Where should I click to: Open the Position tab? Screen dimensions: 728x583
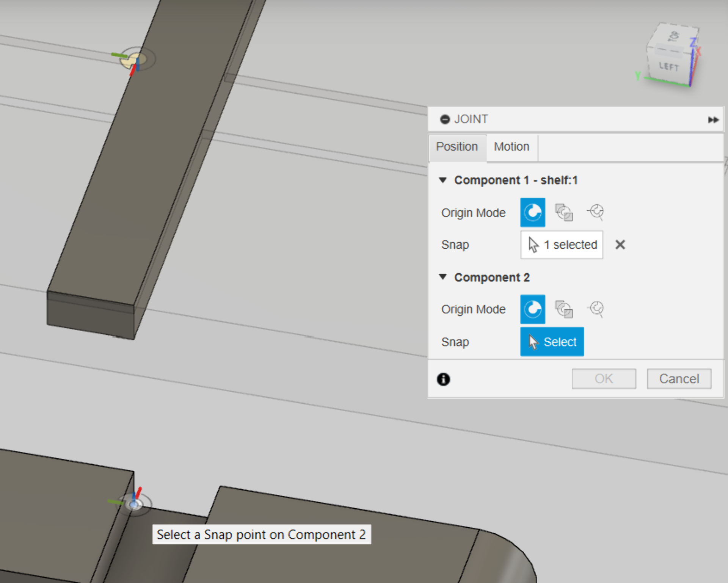(457, 147)
